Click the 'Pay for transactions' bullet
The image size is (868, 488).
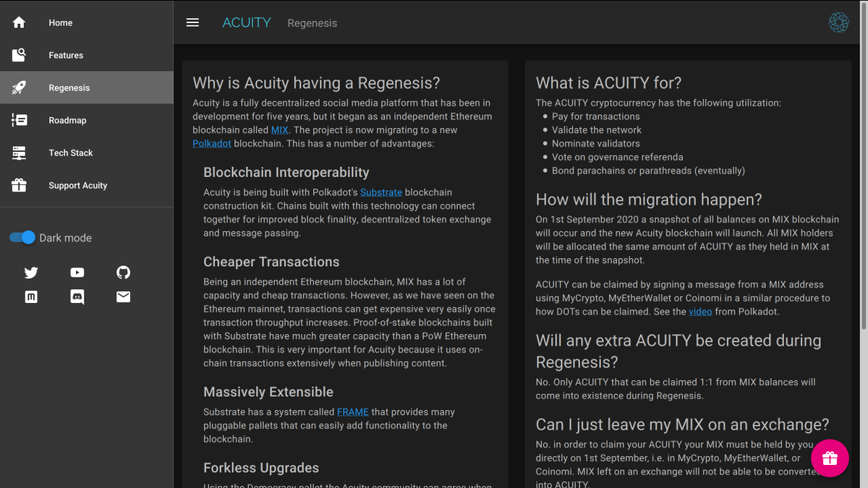(596, 116)
